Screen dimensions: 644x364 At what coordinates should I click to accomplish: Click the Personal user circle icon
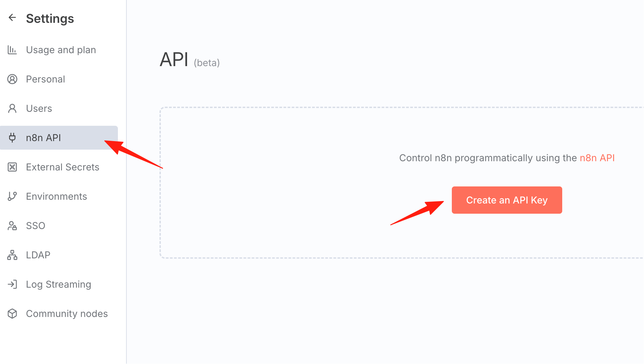coord(12,79)
